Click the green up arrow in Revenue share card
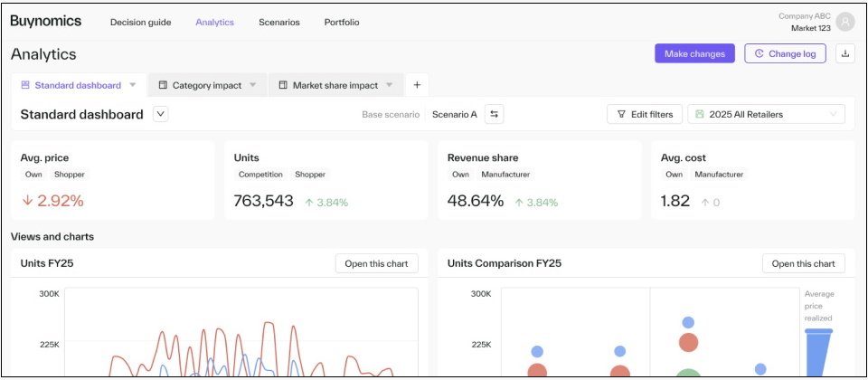Image resolution: width=868 pixels, height=380 pixels. [519, 203]
